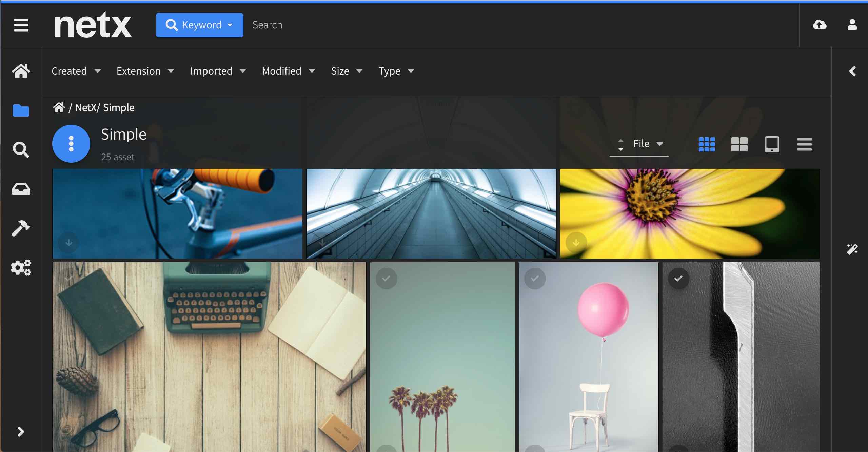Open slideshow preview view
Screen dimensions: 868x452
[771, 144]
